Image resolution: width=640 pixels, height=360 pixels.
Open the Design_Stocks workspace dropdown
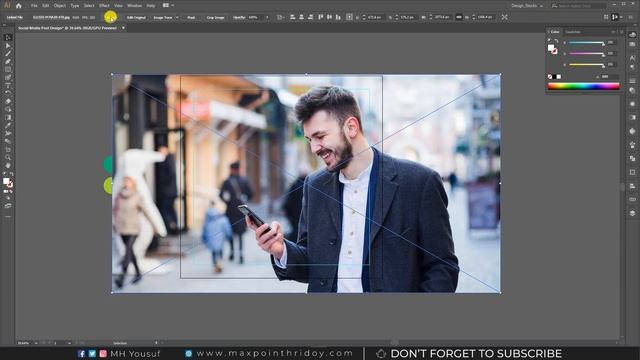click(x=527, y=6)
